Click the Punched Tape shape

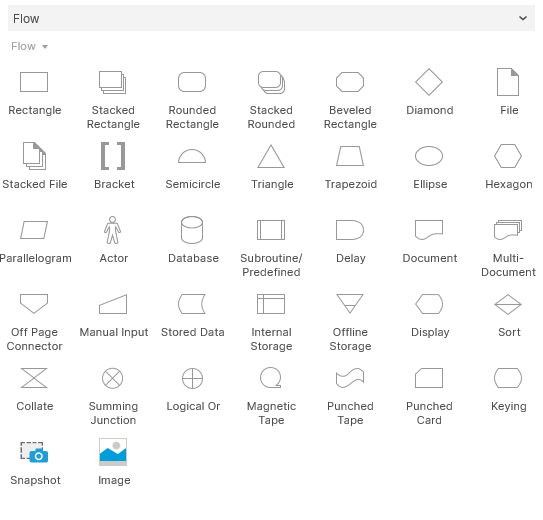[350, 378]
